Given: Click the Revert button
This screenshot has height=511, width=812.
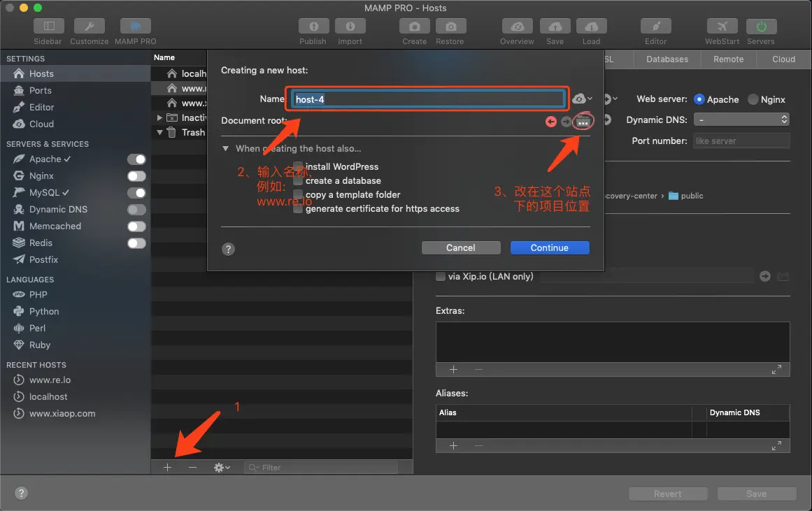Looking at the screenshot, I should pyautogui.click(x=668, y=494).
